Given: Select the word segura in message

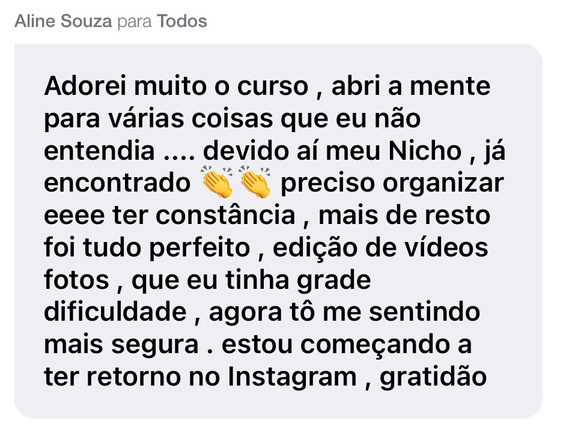Looking at the screenshot, I should coord(155,345).
